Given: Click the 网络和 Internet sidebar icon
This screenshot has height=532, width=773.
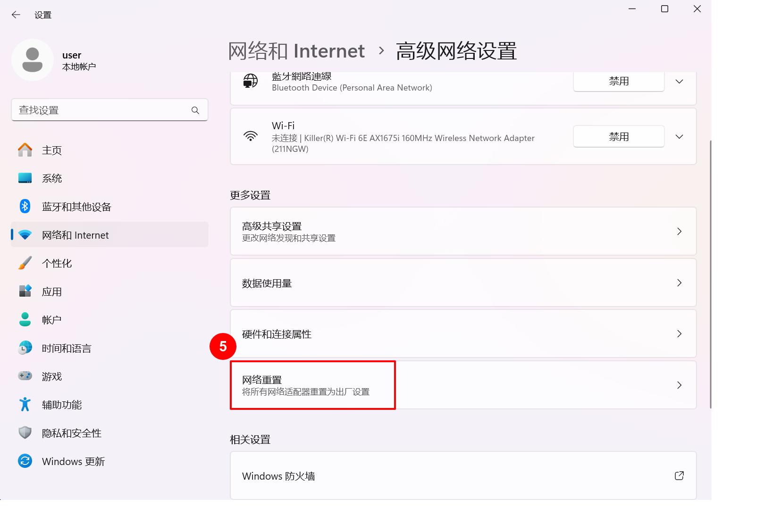Looking at the screenshot, I should pyautogui.click(x=25, y=234).
